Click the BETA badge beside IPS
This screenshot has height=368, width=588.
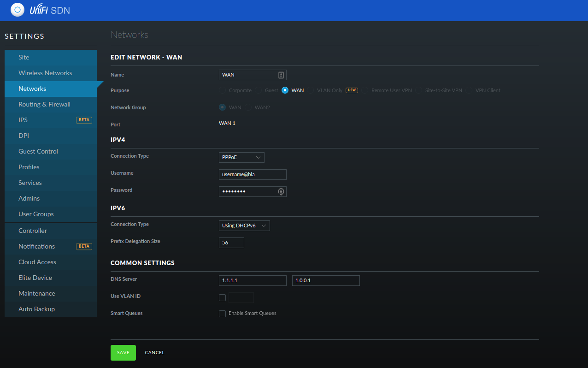click(84, 120)
